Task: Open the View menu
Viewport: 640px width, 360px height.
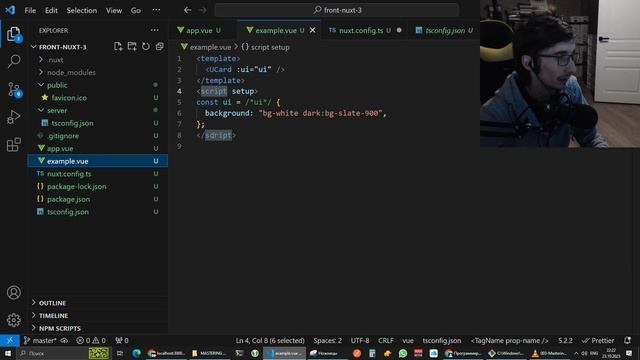Action: (114, 10)
